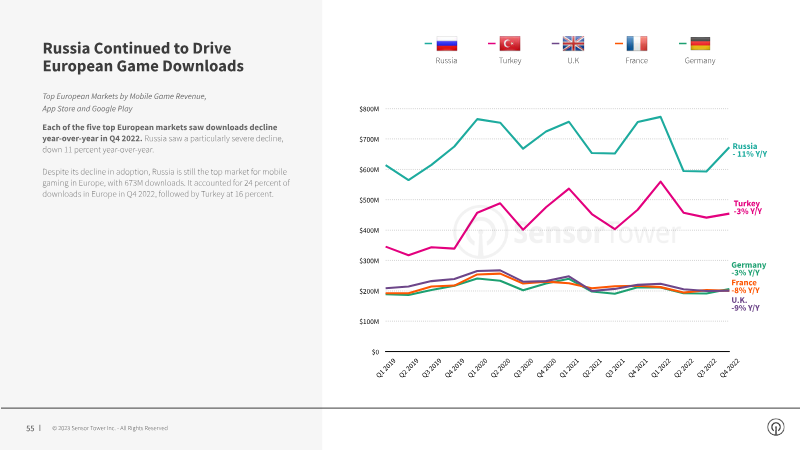
Task: Click the '$100M' y-axis label
Action: (369, 321)
